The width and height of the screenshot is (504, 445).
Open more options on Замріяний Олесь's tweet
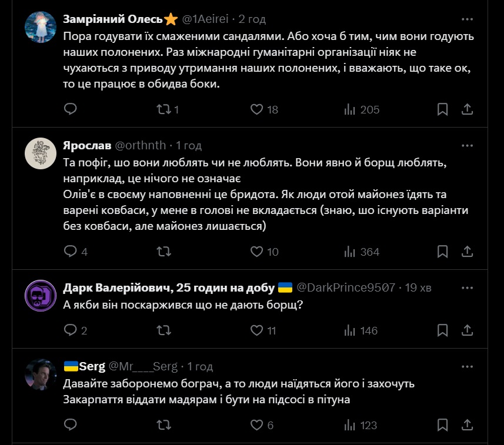[467, 18]
